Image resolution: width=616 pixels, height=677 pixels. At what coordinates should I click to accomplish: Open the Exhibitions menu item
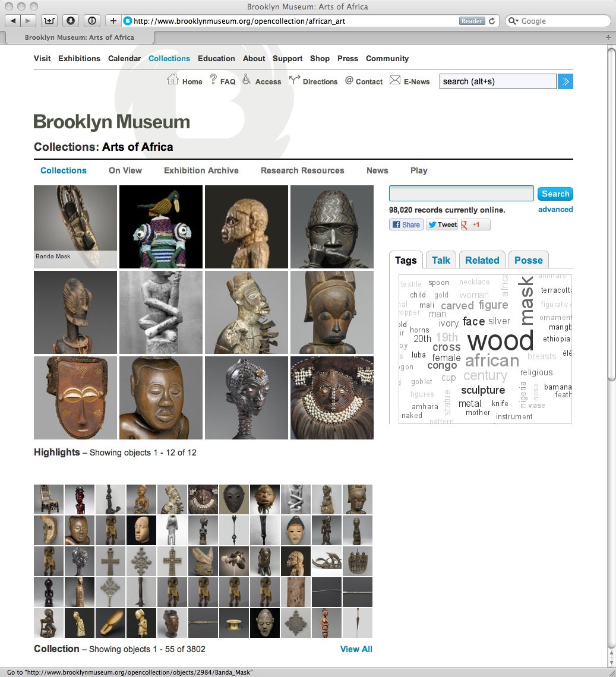click(x=79, y=58)
